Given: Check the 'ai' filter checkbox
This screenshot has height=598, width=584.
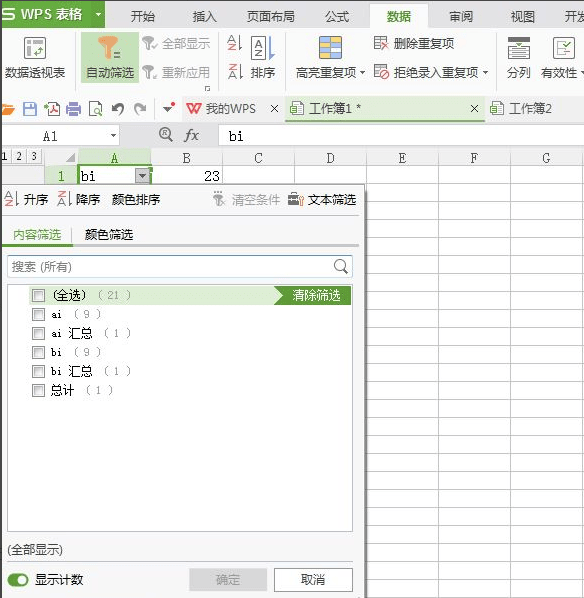Looking at the screenshot, I should coord(38,314).
